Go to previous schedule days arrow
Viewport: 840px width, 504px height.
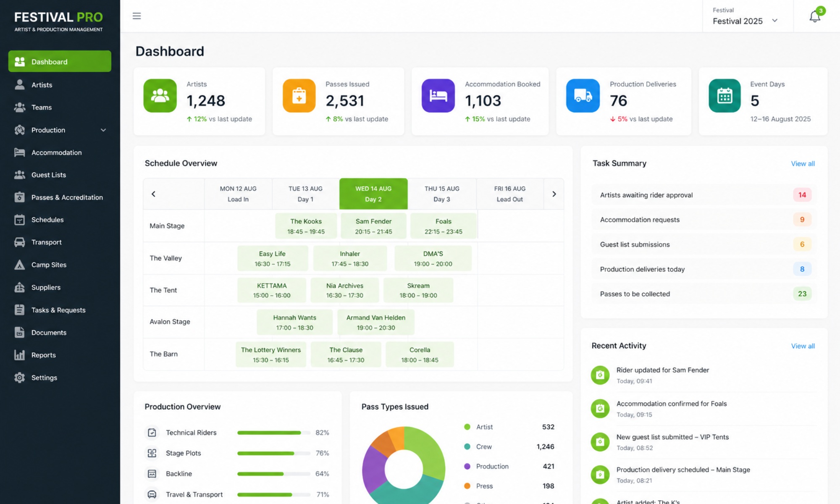click(153, 194)
